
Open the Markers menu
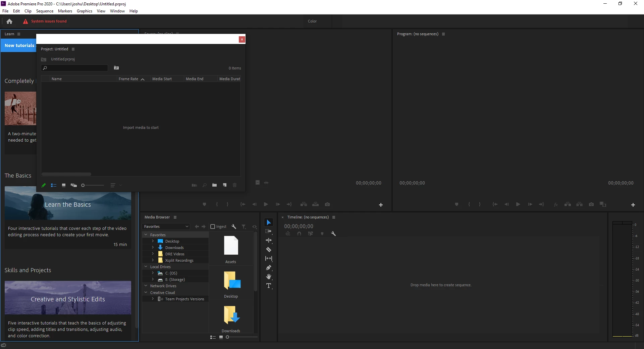point(65,11)
